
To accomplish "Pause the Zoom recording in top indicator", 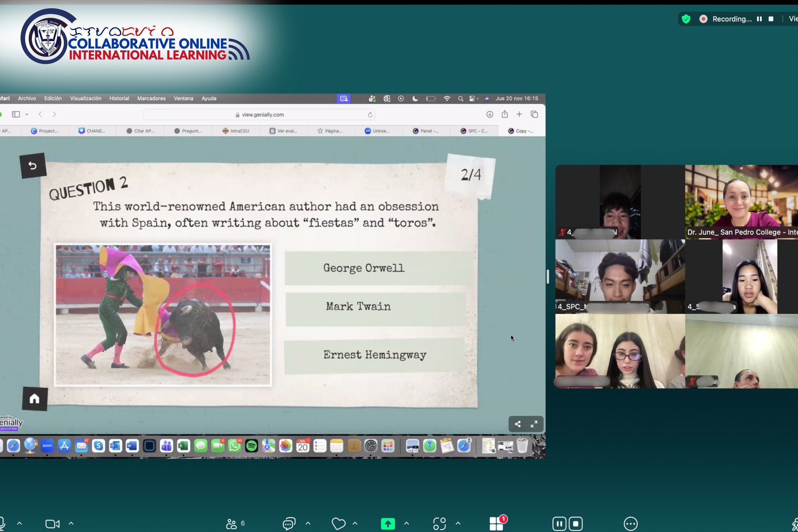I will click(x=759, y=19).
